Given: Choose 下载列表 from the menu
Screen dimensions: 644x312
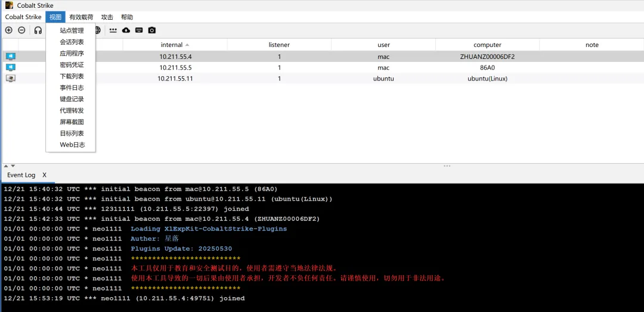Looking at the screenshot, I should pos(72,76).
